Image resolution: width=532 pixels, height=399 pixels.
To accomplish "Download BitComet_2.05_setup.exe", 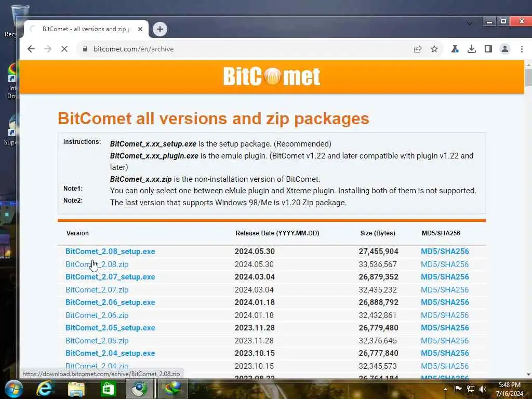I will pos(110,328).
